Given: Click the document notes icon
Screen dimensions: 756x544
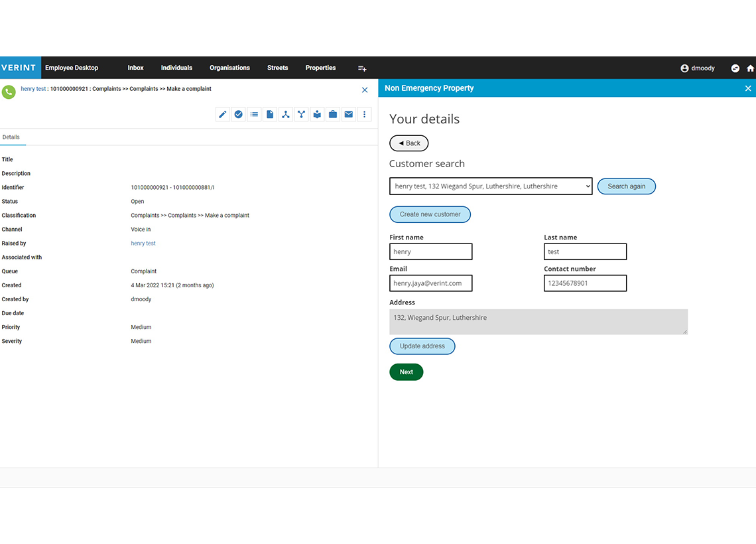Looking at the screenshot, I should tap(270, 114).
